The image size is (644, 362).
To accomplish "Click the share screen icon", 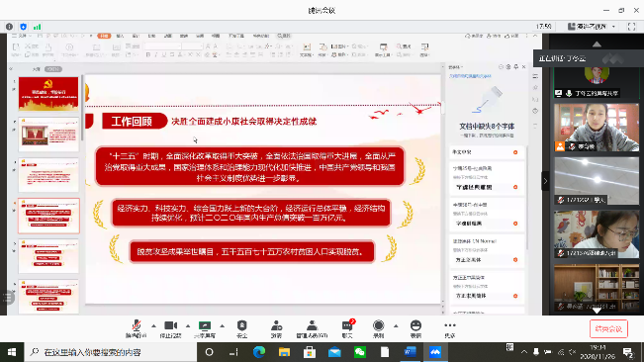I will pyautogui.click(x=205, y=328).
